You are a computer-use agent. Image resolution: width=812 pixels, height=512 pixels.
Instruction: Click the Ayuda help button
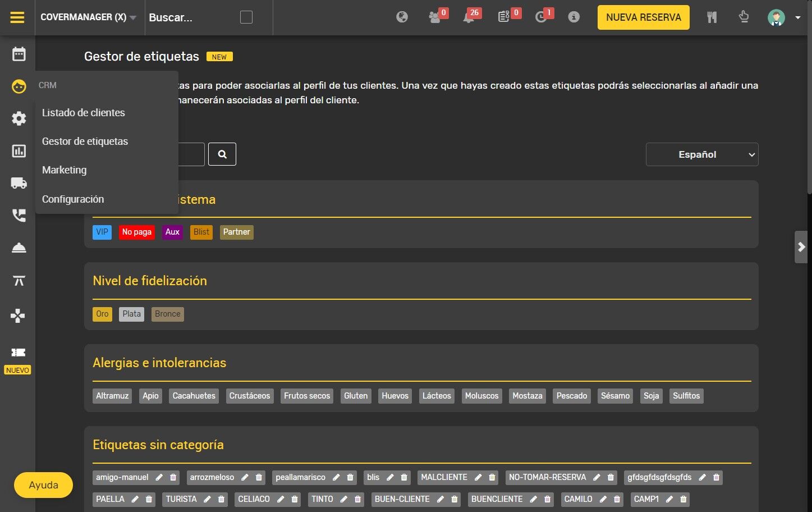pyautogui.click(x=44, y=485)
